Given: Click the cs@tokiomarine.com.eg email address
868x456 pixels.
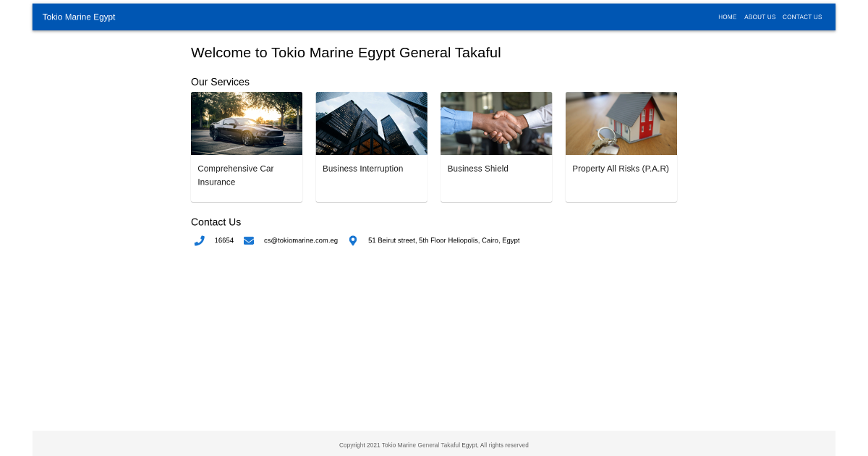Looking at the screenshot, I should [x=300, y=240].
